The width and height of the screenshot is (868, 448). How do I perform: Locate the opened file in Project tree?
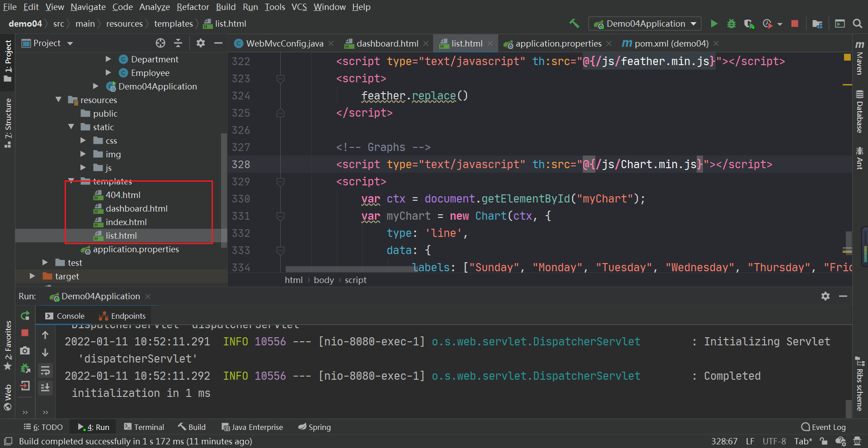pos(160,43)
